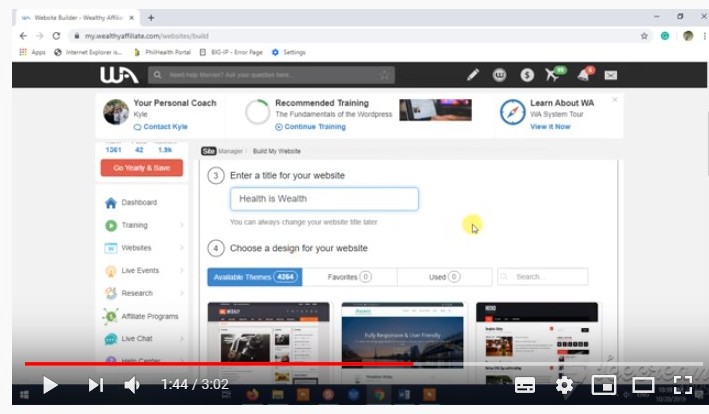The width and height of the screenshot is (709, 414).
Task: Open Chrome profile avatar
Action: (x=688, y=36)
